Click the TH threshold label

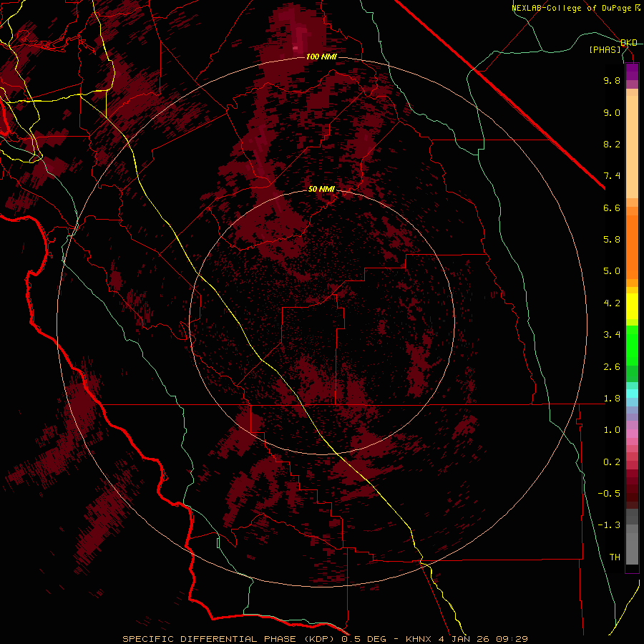tap(615, 557)
